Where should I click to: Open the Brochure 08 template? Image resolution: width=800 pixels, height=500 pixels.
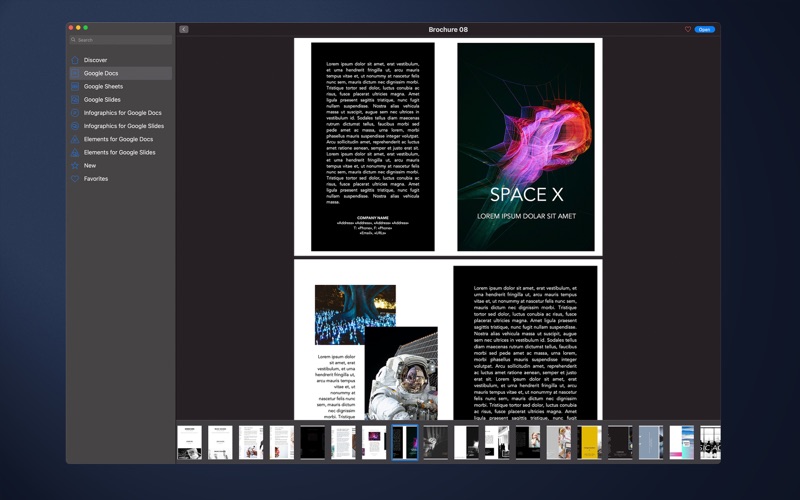pyautogui.click(x=705, y=30)
